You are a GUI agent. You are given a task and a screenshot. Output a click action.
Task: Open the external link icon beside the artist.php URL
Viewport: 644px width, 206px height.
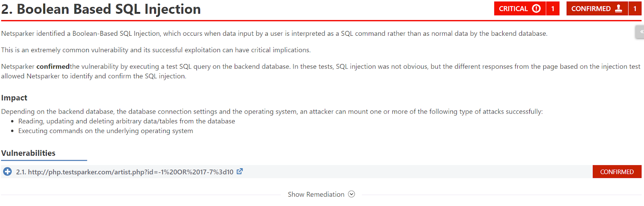(239, 171)
